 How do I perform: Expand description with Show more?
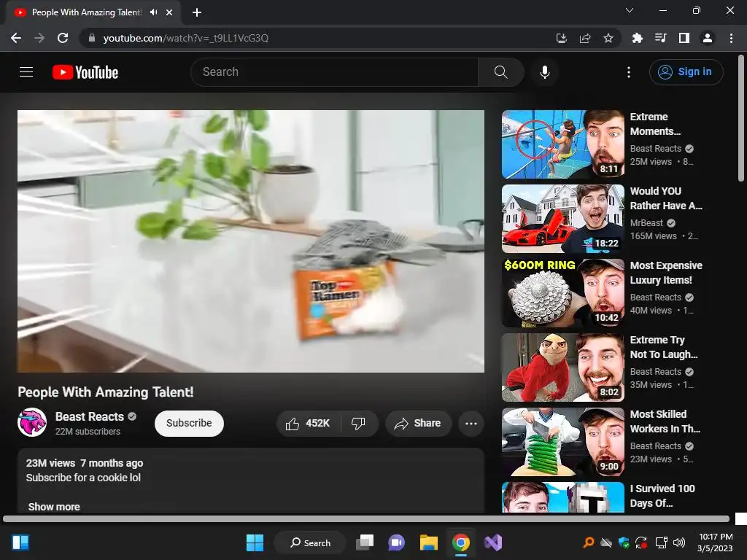click(x=54, y=507)
